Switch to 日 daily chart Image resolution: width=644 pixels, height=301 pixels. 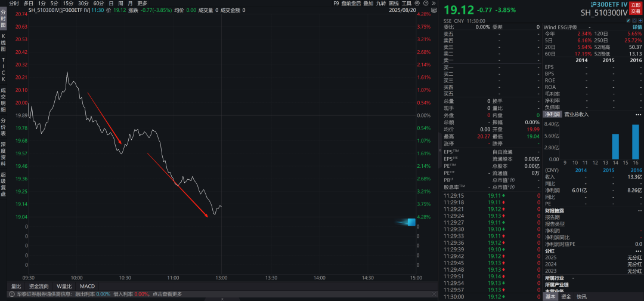[x=111, y=3]
